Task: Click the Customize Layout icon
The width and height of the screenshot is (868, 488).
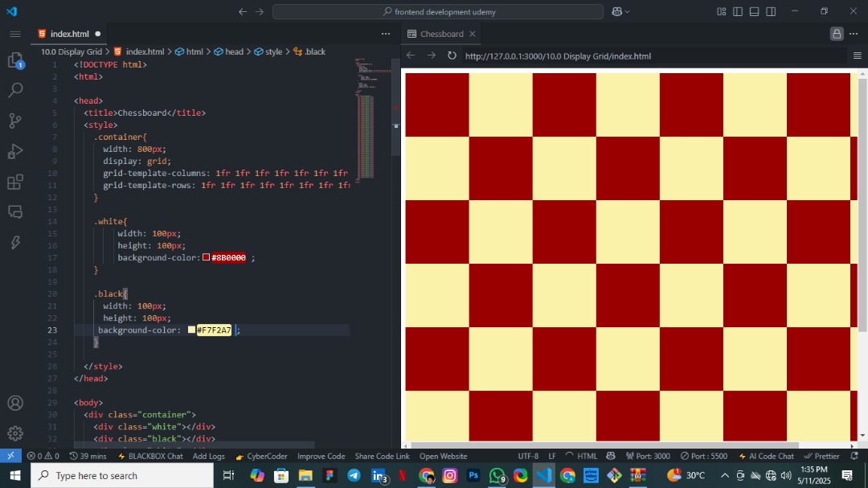Action: pyautogui.click(x=721, y=11)
